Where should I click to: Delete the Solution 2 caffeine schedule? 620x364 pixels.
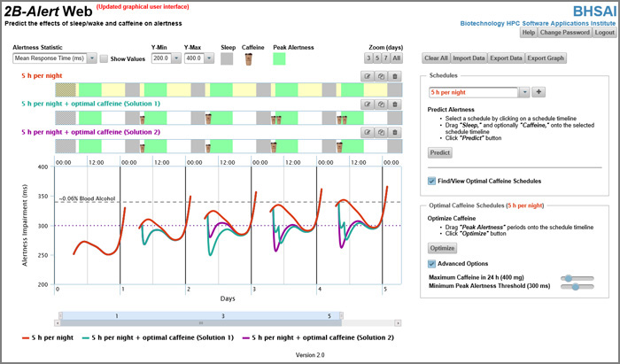click(x=395, y=132)
